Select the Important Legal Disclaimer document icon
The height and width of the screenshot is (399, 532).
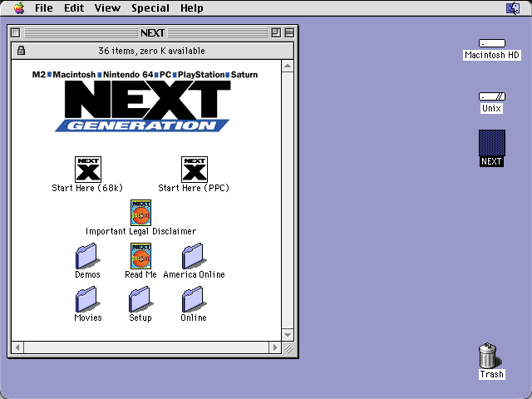click(x=140, y=213)
